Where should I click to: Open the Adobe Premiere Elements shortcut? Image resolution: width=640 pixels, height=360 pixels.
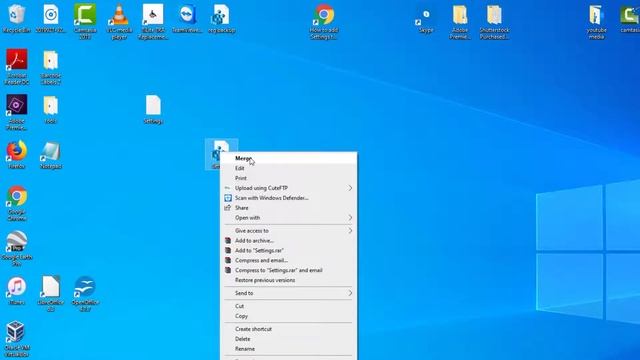(17, 112)
